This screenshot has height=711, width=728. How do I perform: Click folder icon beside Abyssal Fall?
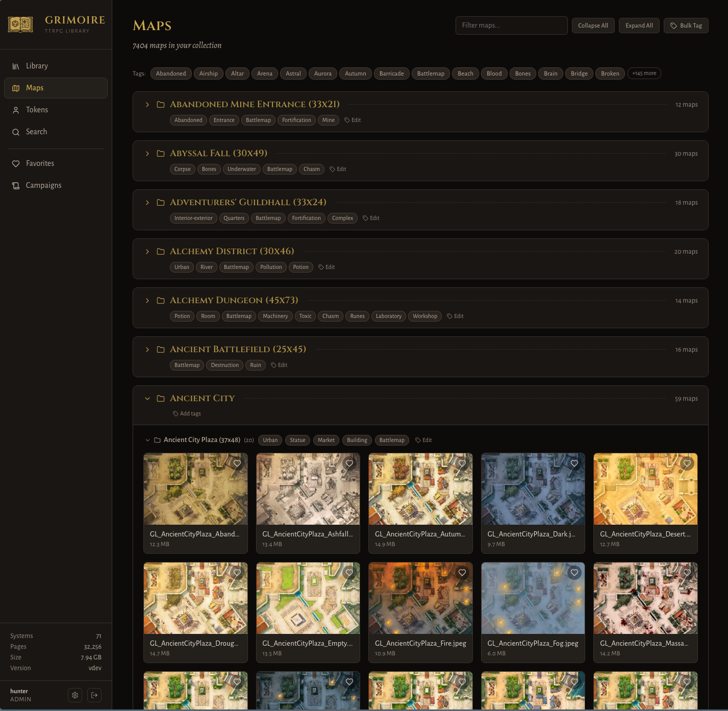tap(161, 154)
